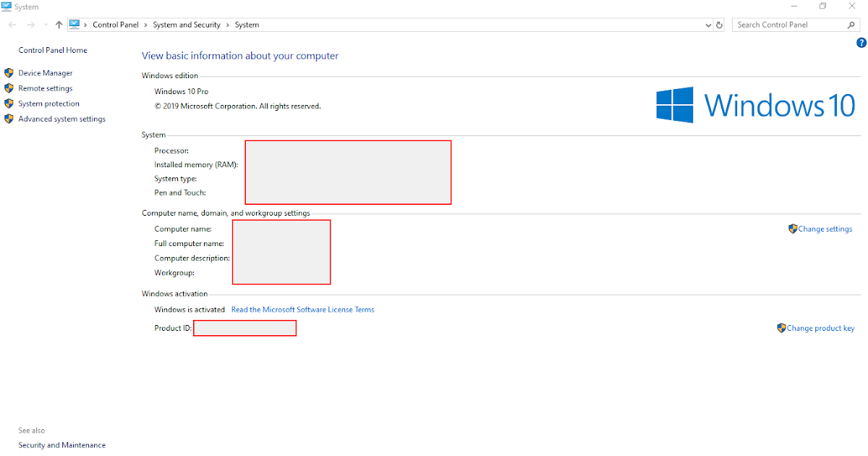Select System and Security breadcrumb

click(x=187, y=25)
